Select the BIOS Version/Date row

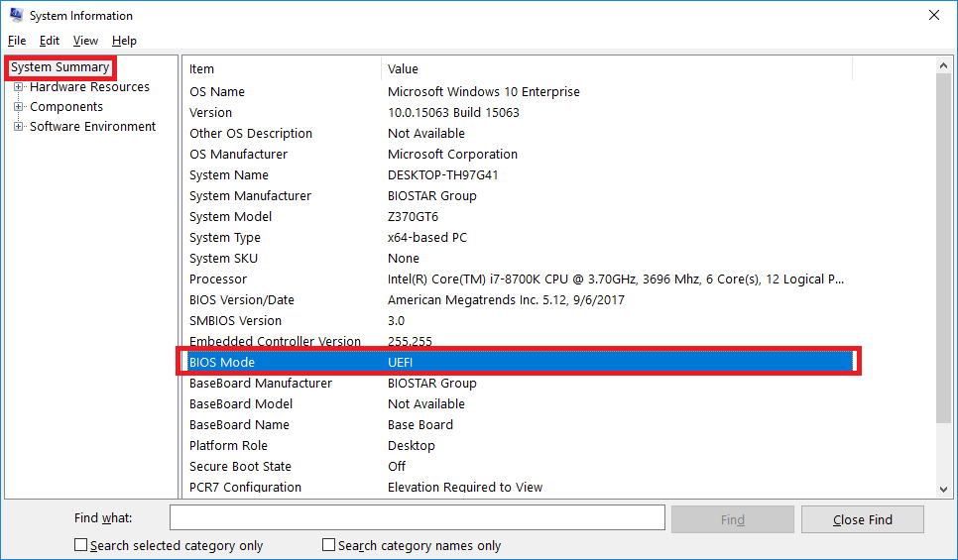coord(520,300)
